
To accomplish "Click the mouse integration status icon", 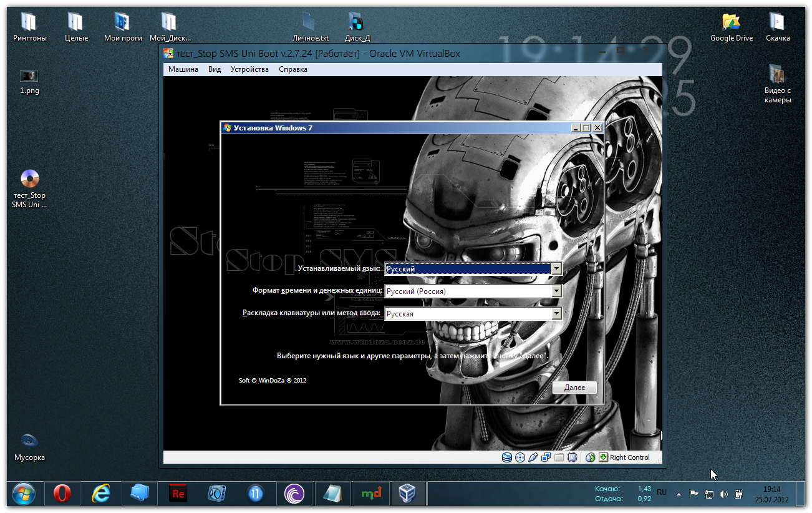I will point(591,457).
